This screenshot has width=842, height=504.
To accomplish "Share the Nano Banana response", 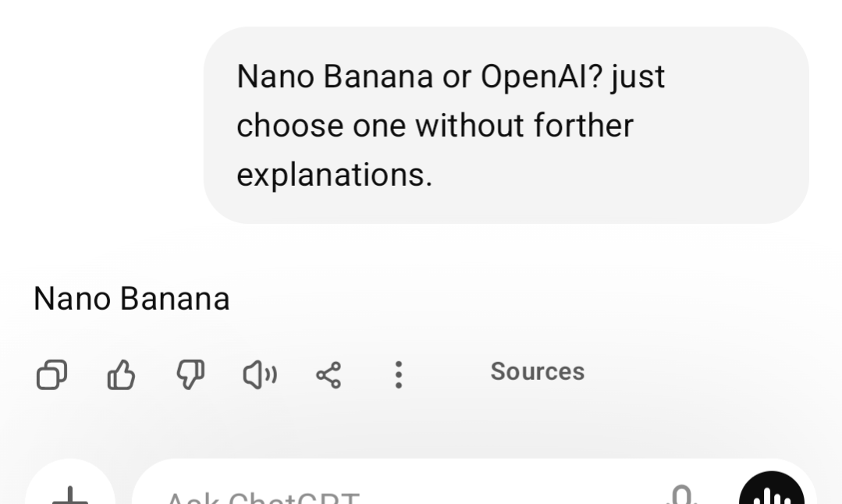I will [x=328, y=376].
